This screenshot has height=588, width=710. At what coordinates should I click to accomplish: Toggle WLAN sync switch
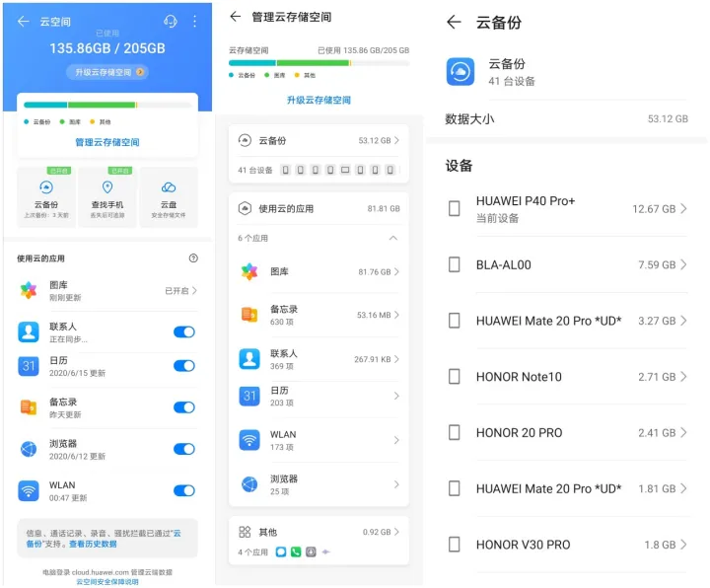point(183,490)
